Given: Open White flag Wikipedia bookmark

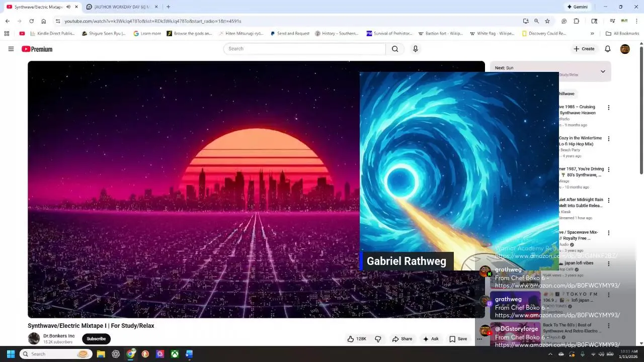Looking at the screenshot, I should coord(492,34).
